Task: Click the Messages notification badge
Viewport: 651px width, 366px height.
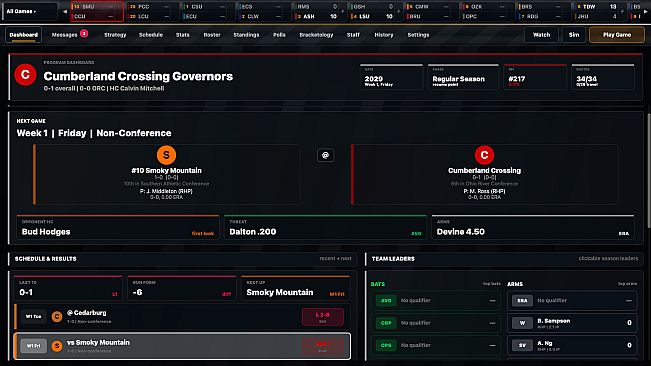Action: [x=84, y=34]
